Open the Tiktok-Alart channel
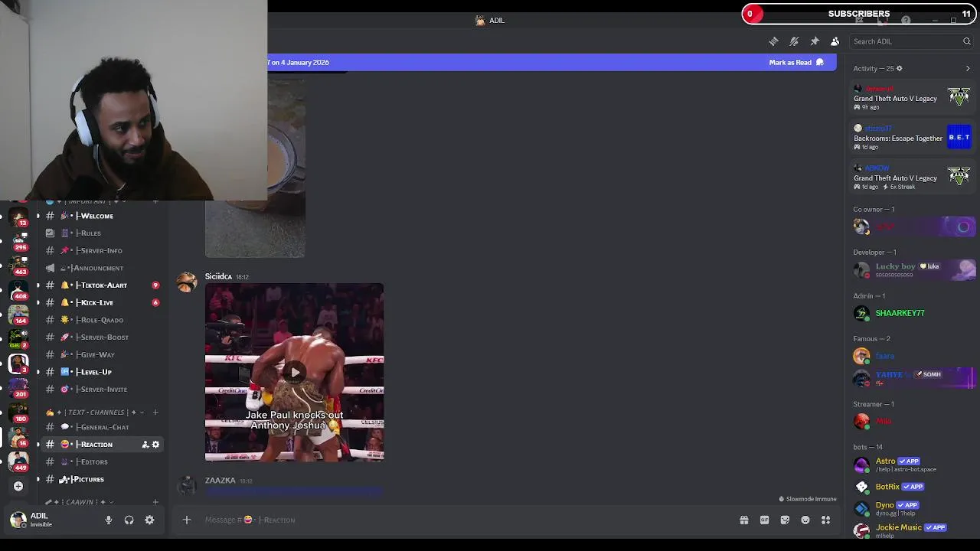The image size is (980, 551). tap(102, 285)
